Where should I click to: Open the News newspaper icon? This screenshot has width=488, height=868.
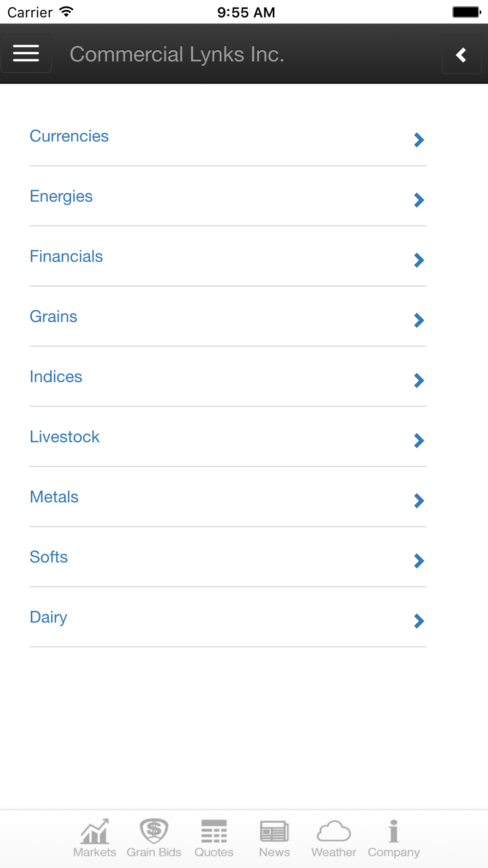point(274,832)
